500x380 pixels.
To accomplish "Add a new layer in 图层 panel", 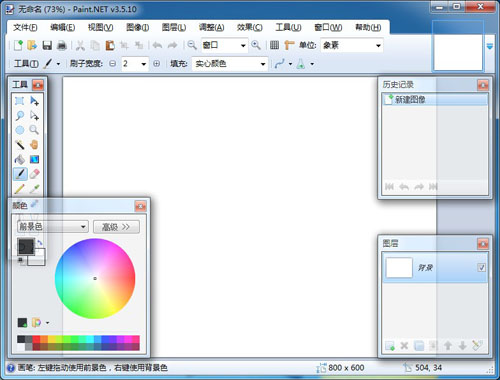I will [x=390, y=346].
